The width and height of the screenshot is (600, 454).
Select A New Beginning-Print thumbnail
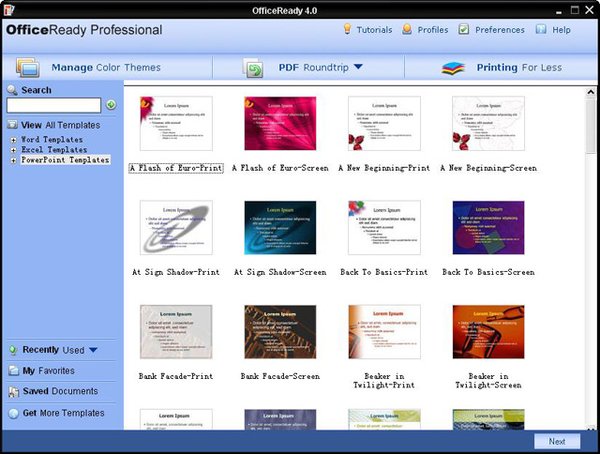384,123
